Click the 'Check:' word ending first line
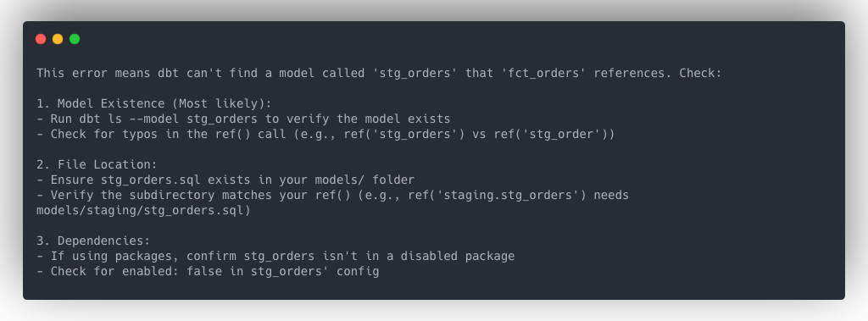The image size is (868, 321). 700,73
